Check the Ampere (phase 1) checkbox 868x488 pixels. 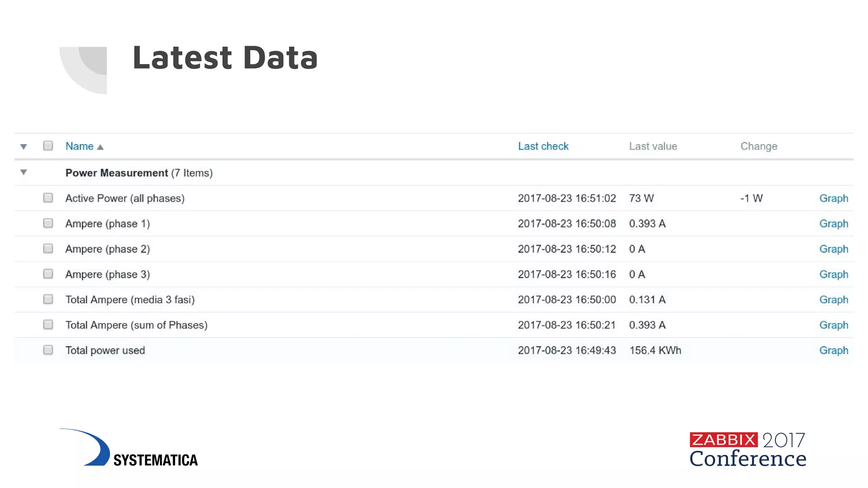point(48,223)
